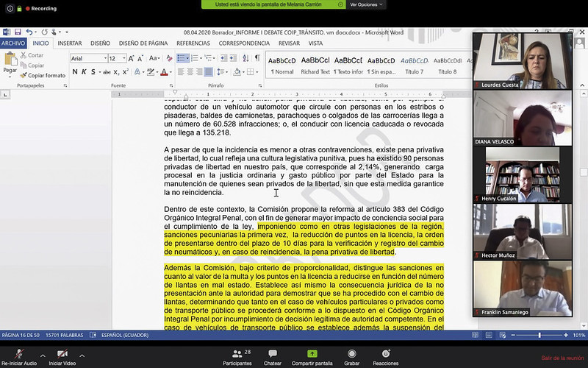Click the Chatear icon in Zoom toolbar
The width and height of the screenshot is (588, 368).
[273, 354]
